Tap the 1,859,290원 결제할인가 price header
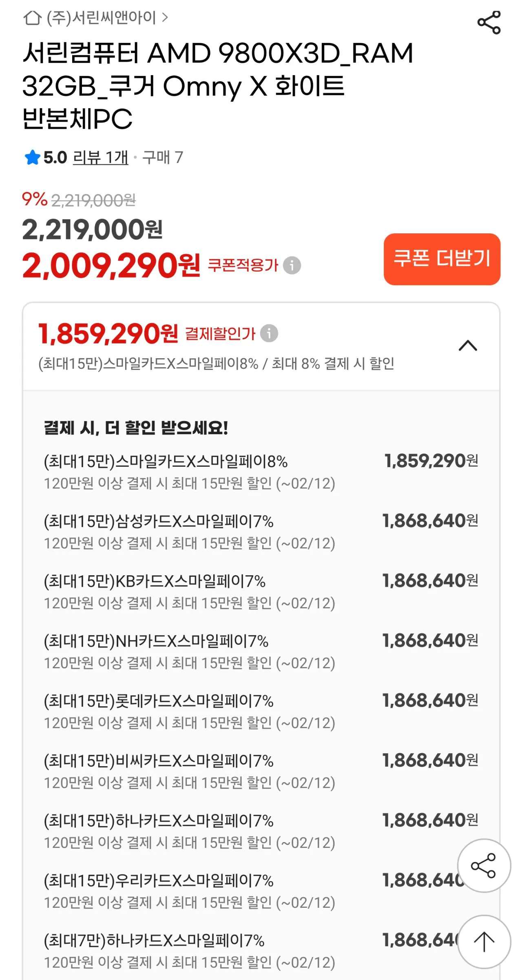522x980 pixels. [x=108, y=334]
